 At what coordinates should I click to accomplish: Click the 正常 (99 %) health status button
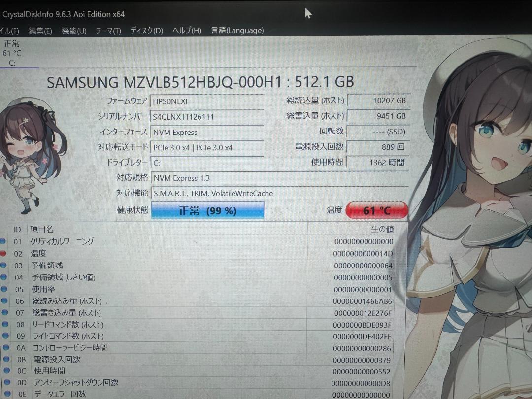click(x=207, y=211)
